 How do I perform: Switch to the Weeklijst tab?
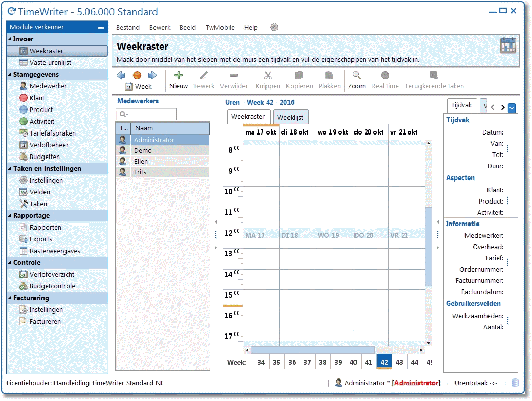[x=291, y=117]
